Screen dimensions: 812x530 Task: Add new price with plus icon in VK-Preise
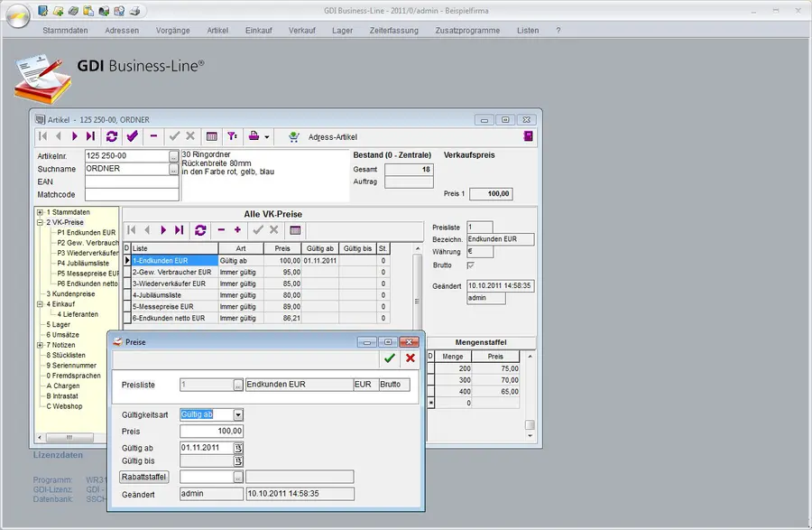click(x=238, y=230)
